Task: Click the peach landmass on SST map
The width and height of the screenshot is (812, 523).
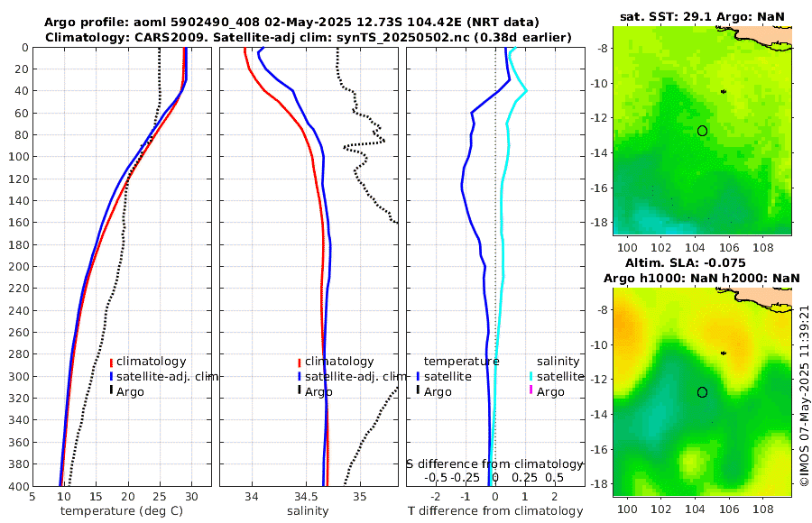Action: click(766, 36)
